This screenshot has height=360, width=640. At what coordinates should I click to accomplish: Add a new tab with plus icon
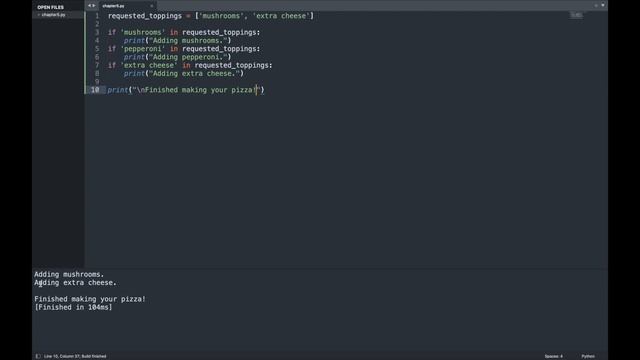(x=596, y=5)
